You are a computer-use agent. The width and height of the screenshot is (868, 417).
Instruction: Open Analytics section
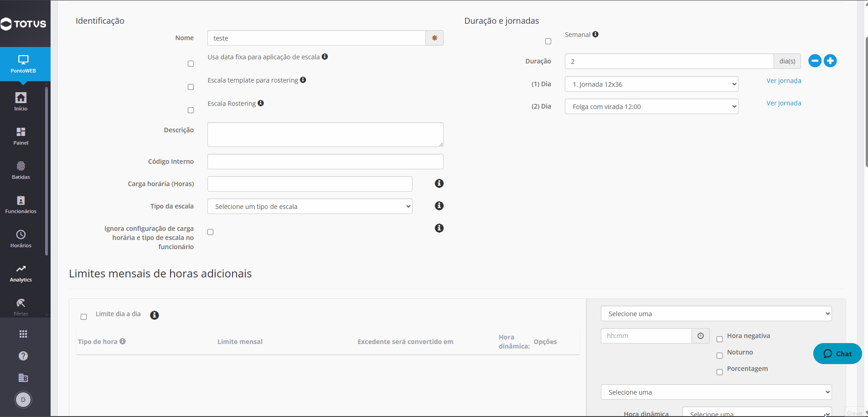pyautogui.click(x=21, y=273)
